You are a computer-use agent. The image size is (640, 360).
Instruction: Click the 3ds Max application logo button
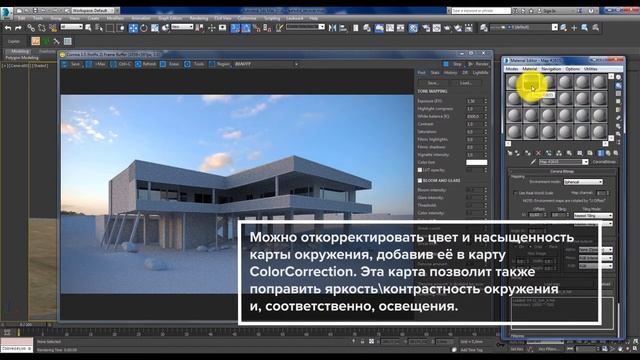tap(6, 13)
